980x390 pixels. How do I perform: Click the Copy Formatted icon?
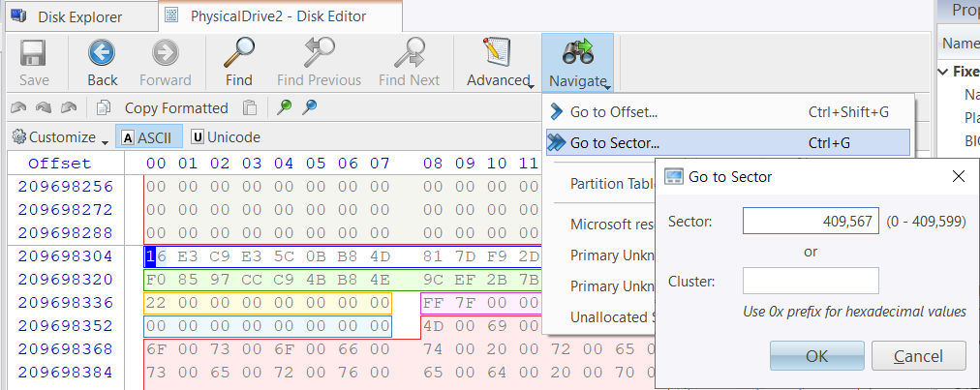tap(105, 108)
